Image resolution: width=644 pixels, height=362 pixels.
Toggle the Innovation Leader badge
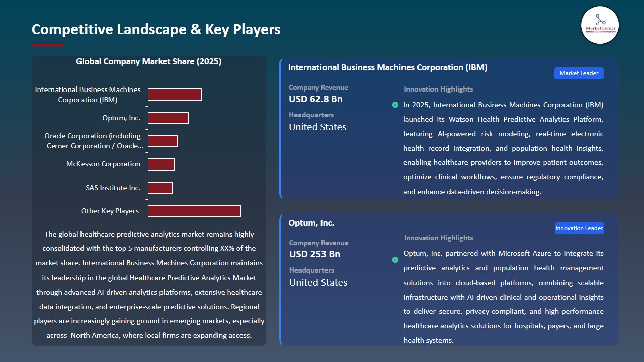579,228
